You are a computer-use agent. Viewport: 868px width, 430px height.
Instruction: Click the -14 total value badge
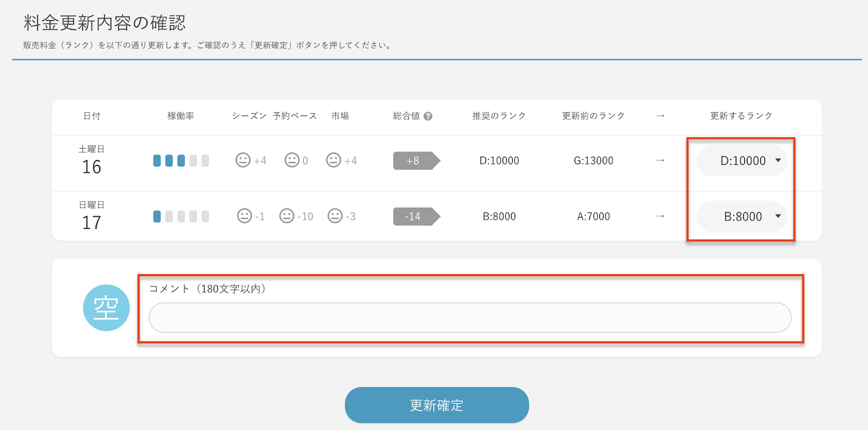point(416,216)
